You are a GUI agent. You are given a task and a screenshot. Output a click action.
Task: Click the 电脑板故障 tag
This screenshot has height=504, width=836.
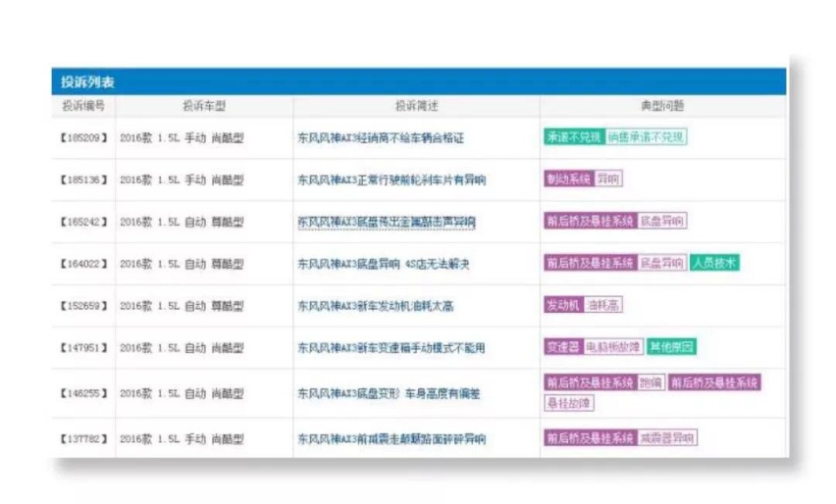tap(613, 347)
